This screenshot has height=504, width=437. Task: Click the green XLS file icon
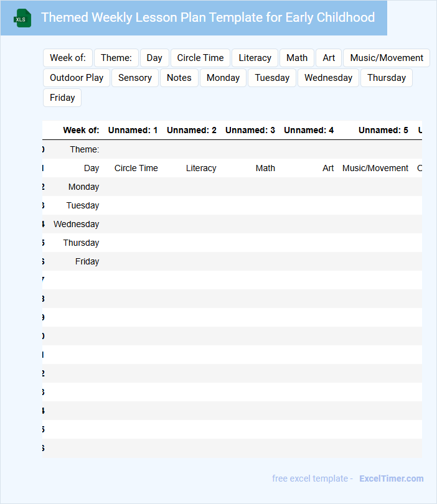coord(22,18)
